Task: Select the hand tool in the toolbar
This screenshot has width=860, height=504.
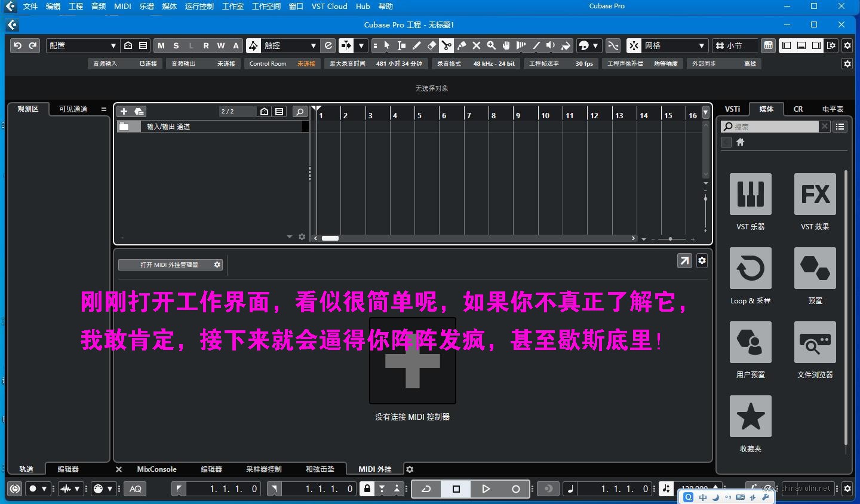Action: (x=506, y=45)
